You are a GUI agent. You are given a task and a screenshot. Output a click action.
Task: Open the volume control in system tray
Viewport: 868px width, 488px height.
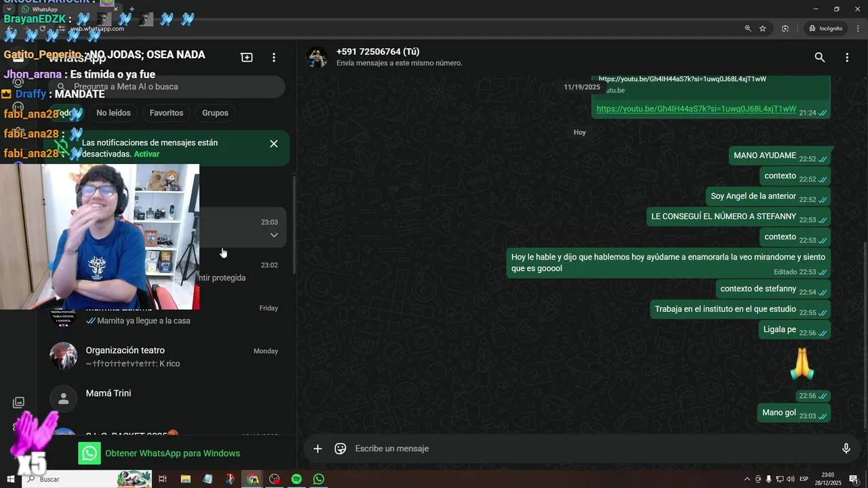(x=790, y=479)
